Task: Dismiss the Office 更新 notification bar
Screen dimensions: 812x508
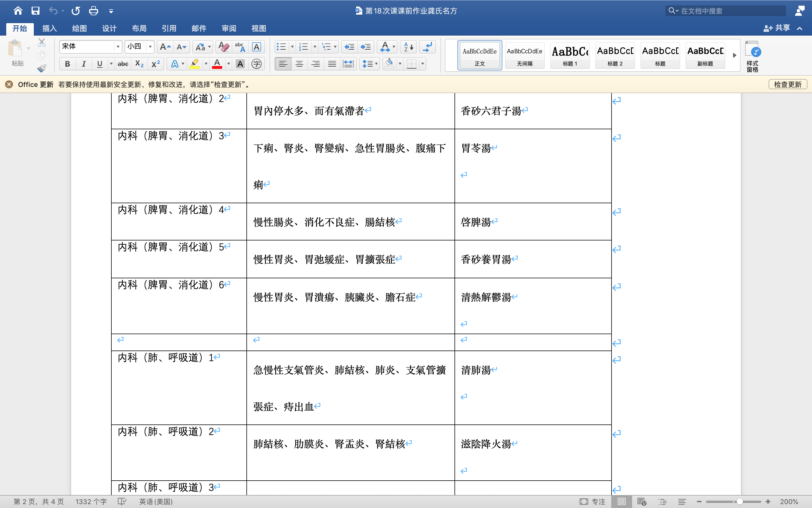Action: (x=9, y=84)
